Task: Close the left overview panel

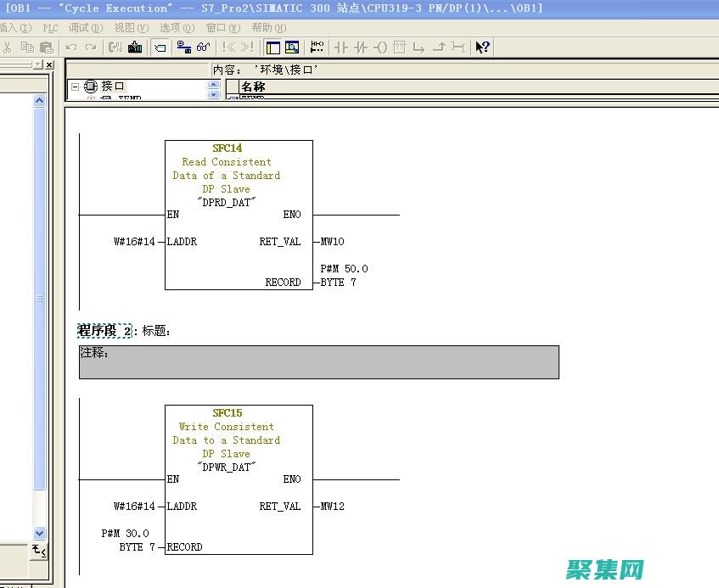Action: 49,64
